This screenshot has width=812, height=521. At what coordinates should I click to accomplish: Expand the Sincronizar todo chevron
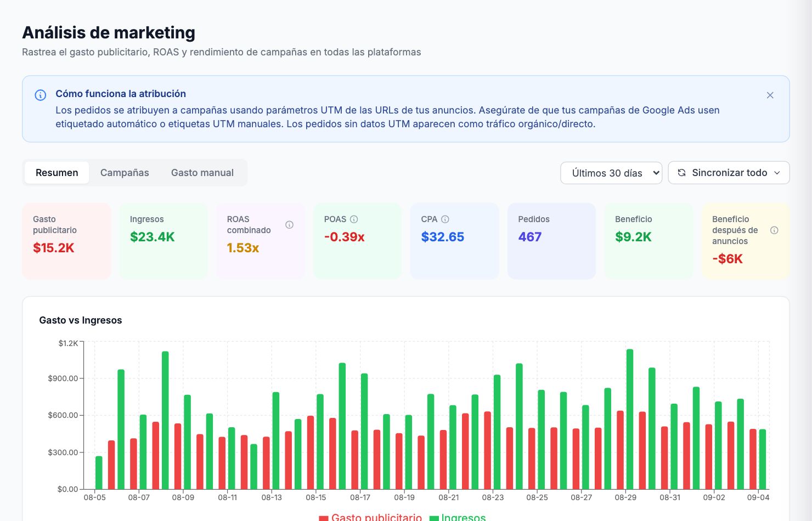coord(777,173)
